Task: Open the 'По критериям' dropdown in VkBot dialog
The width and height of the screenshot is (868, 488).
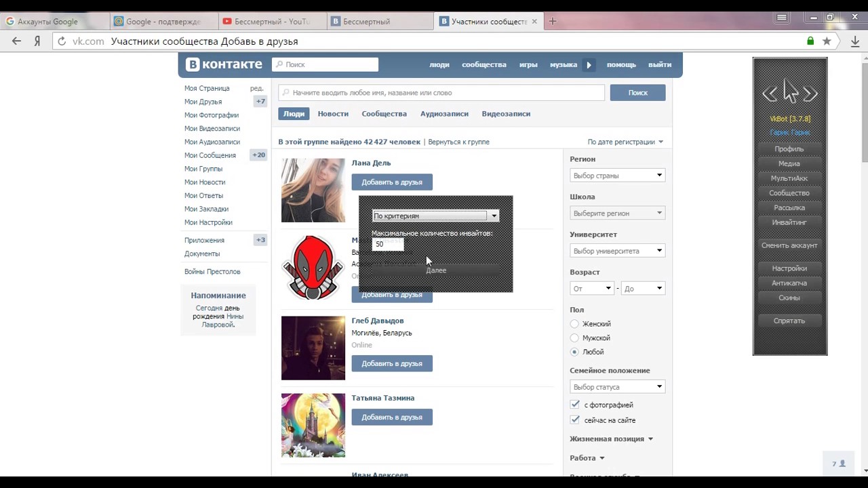Action: (435, 216)
